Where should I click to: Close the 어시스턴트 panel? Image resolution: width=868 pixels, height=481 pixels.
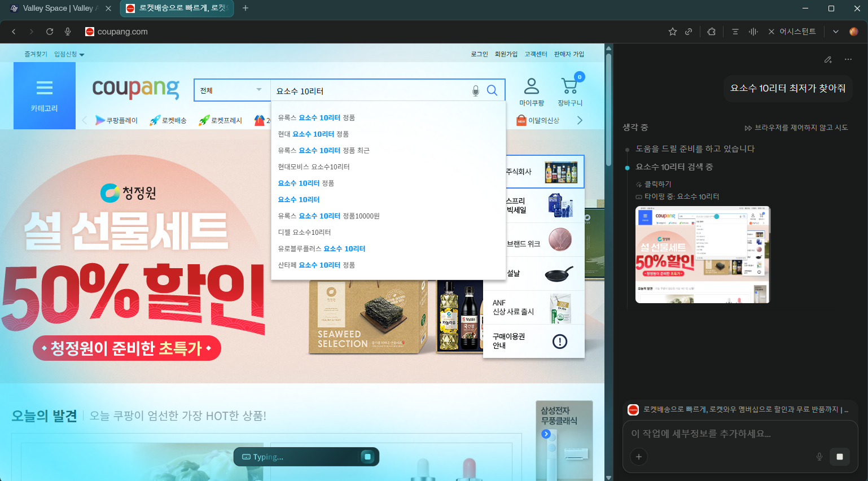tap(771, 32)
